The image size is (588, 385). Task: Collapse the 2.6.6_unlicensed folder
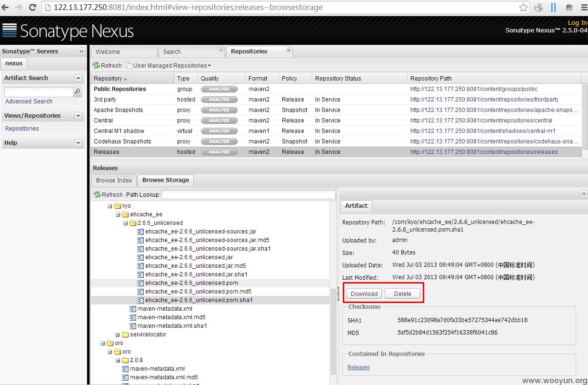(125, 223)
